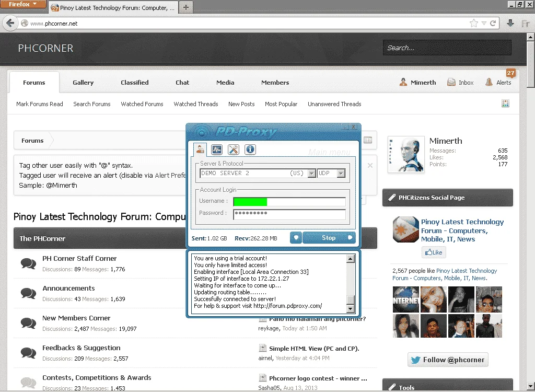This screenshot has width=535, height=392.
Task: Open user airnel profile link
Action: (x=265, y=358)
